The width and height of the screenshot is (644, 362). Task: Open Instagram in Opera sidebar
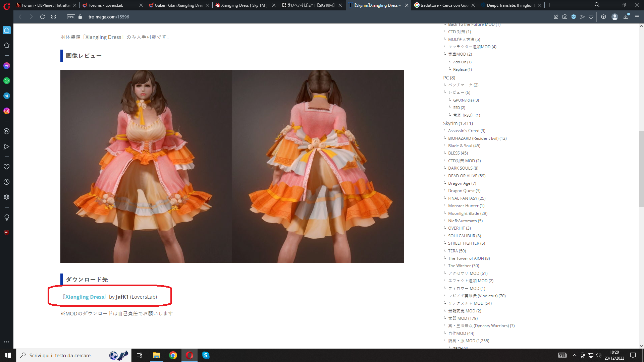click(x=7, y=111)
